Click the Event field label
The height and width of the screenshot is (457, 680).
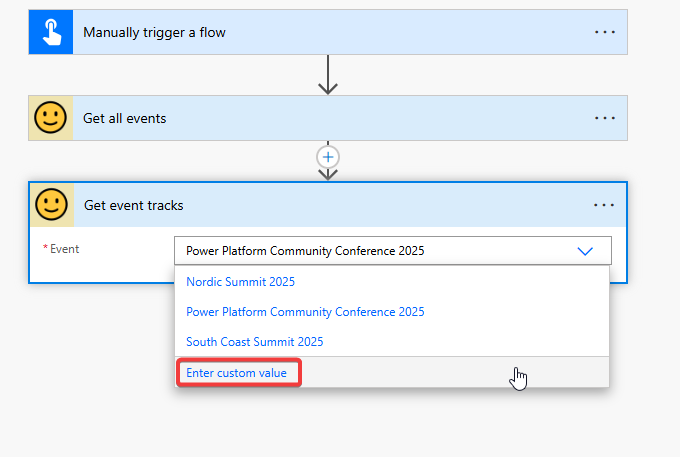click(62, 249)
